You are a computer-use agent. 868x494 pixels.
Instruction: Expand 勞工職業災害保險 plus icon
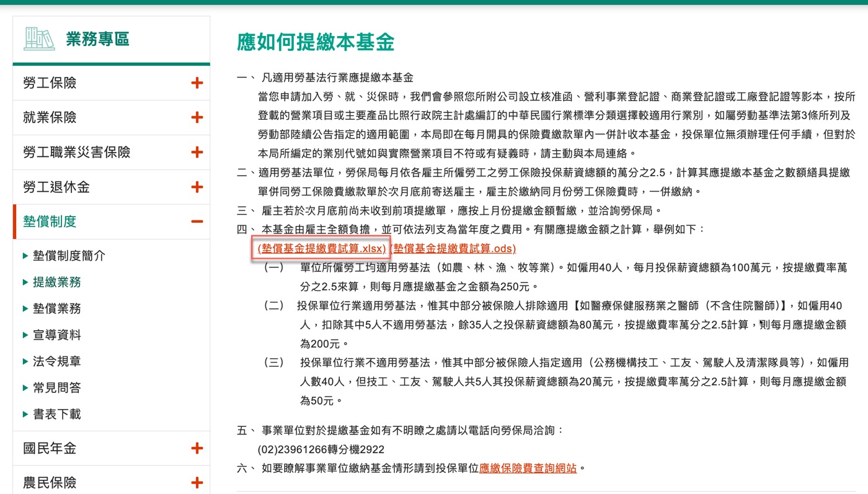tap(197, 152)
